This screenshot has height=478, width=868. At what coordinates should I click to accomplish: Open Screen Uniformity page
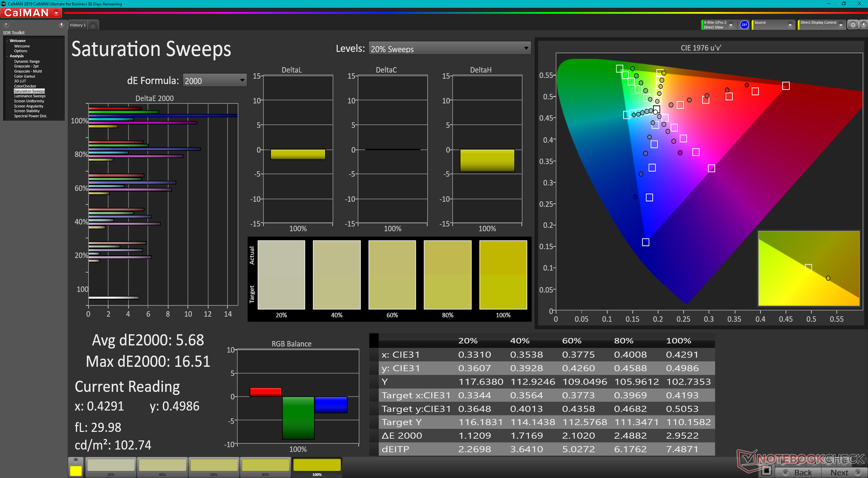(29, 101)
